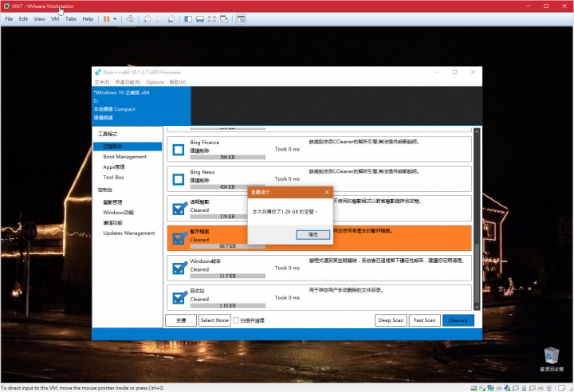Toggle the checkbox next to Select None
This screenshot has height=392, width=574.
click(x=236, y=320)
